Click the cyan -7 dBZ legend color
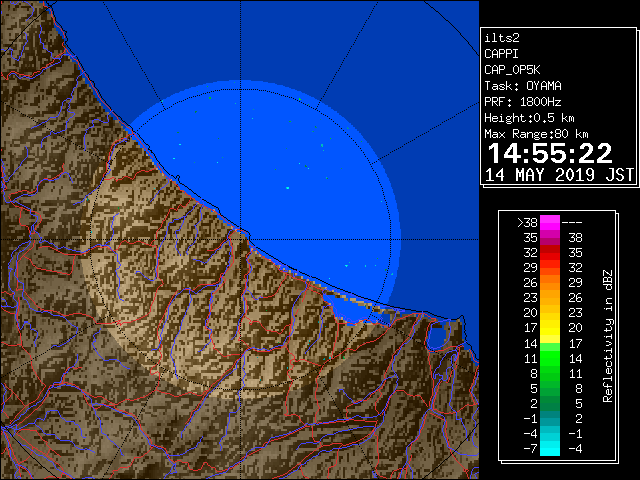Viewport: 640px width, 480px height. point(550,448)
